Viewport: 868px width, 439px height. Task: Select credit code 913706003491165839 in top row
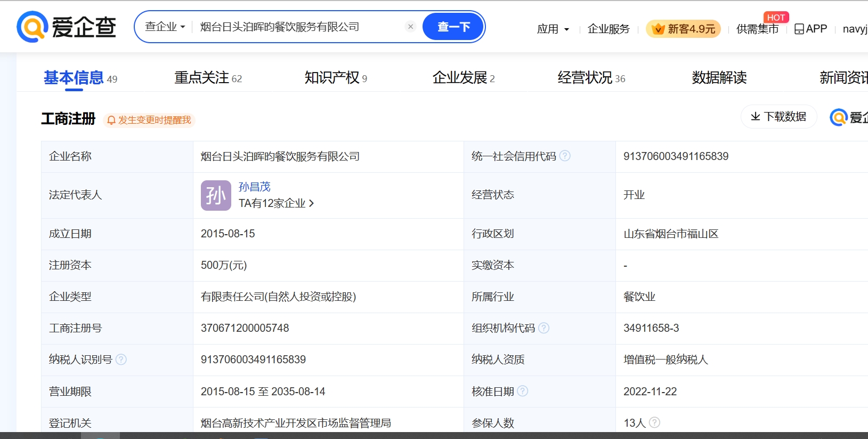(676, 156)
